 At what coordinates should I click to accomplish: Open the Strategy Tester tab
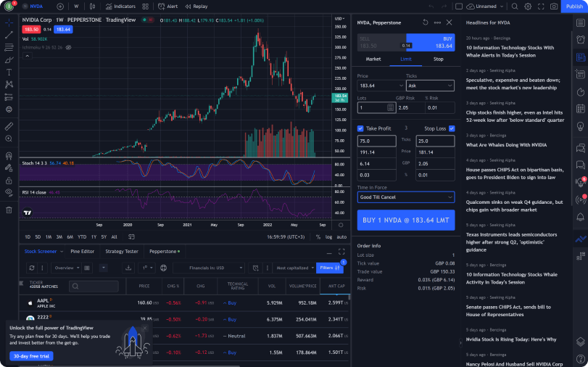click(122, 252)
